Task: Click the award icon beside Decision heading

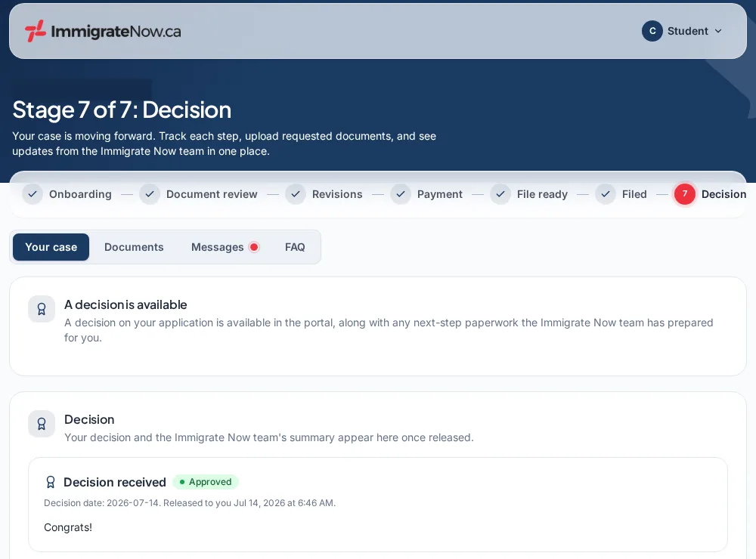Action: pos(42,424)
